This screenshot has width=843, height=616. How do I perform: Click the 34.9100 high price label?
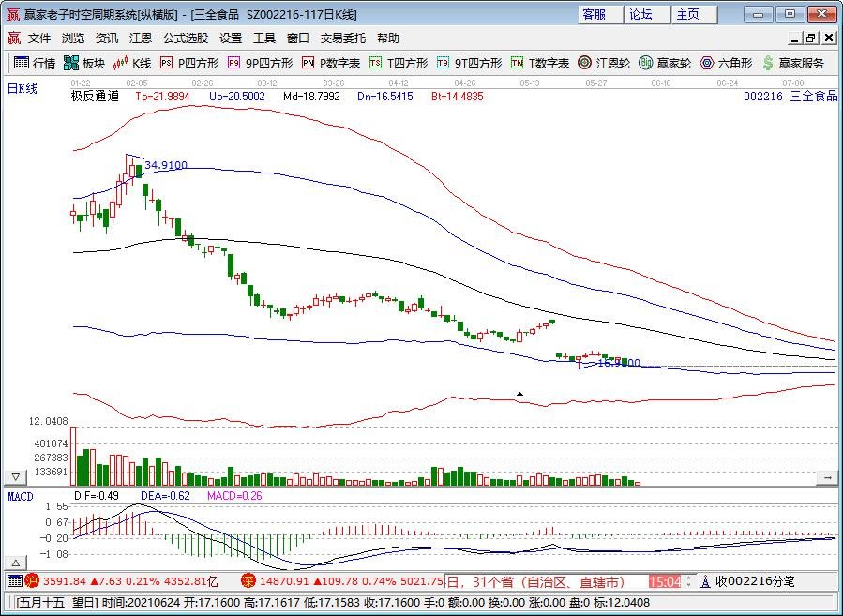point(166,166)
